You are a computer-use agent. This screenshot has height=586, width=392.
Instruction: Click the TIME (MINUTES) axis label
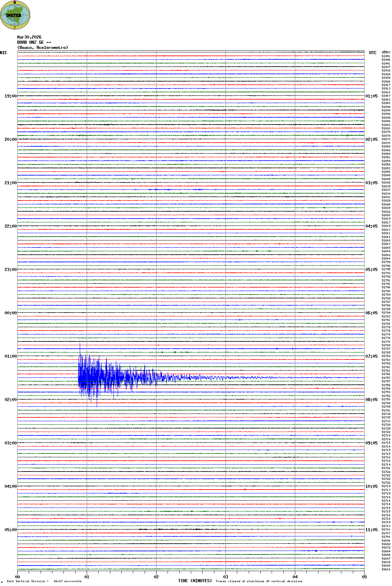[x=195, y=581]
